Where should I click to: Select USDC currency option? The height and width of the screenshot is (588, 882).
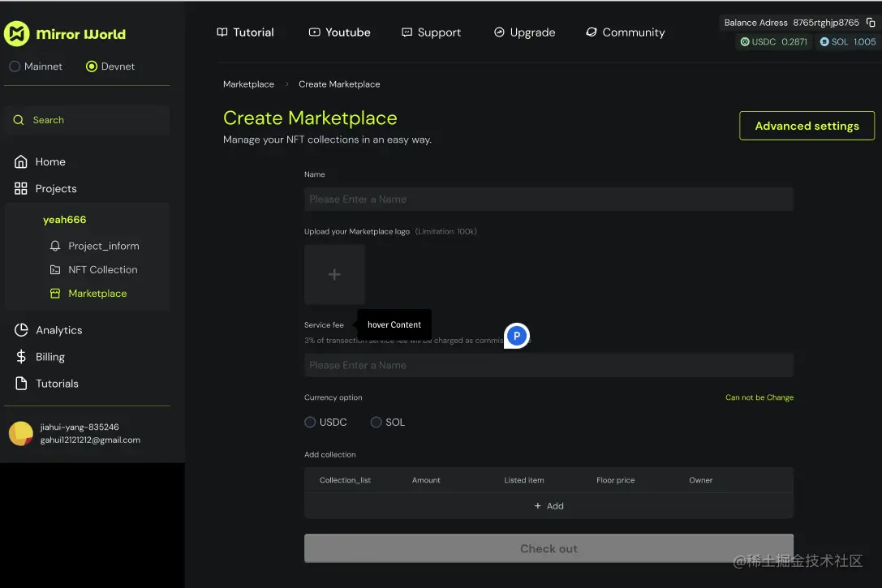coord(310,423)
